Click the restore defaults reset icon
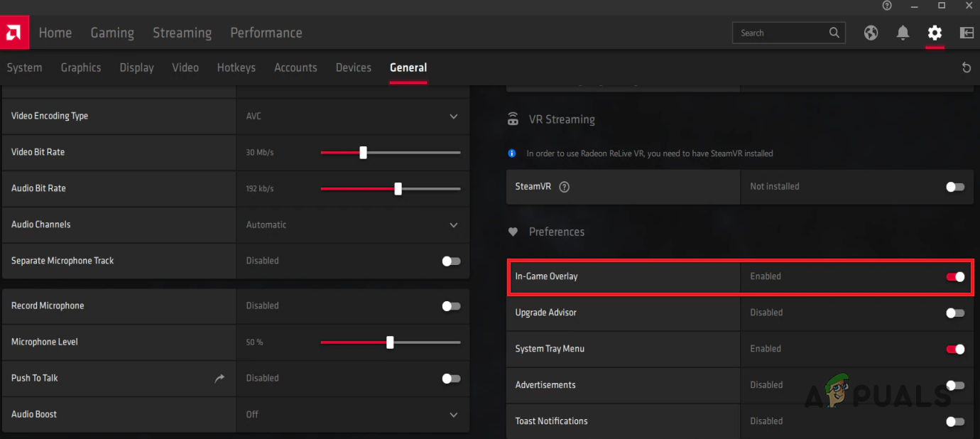Viewport: 980px width, 439px height. pyautogui.click(x=967, y=67)
